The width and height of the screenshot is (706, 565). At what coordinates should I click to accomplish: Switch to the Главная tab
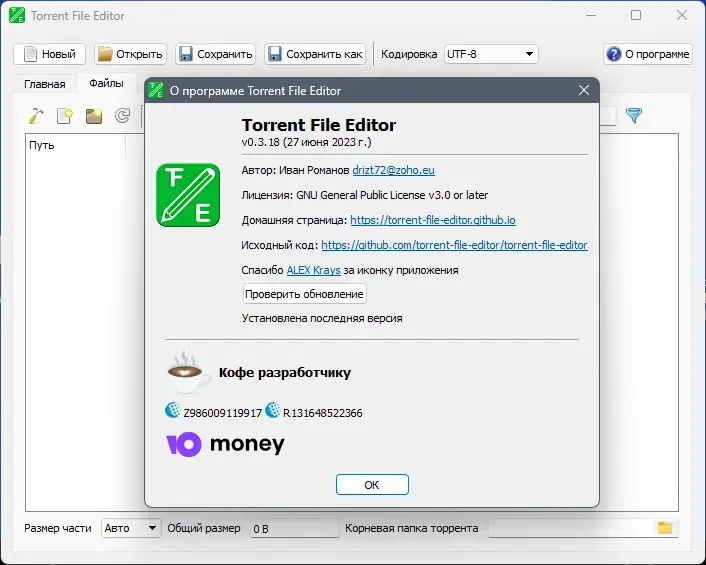[x=45, y=84]
